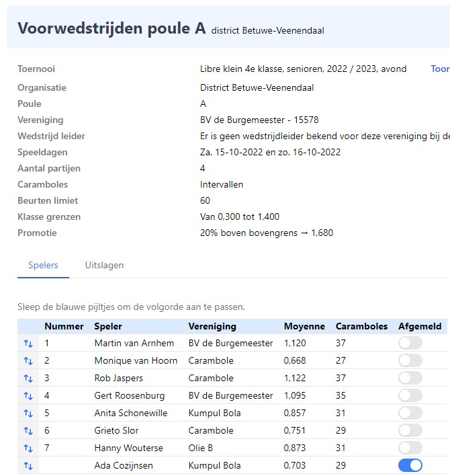Click the Afgemeld column header

420,326
